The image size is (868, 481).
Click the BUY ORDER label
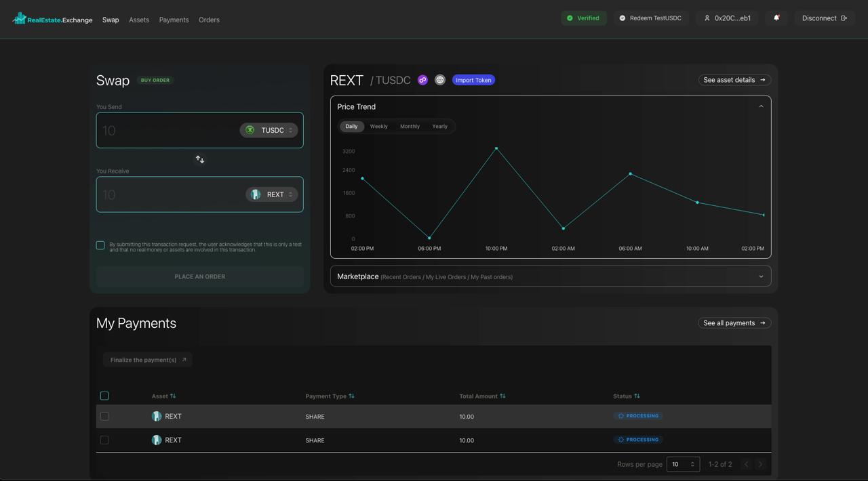(155, 80)
